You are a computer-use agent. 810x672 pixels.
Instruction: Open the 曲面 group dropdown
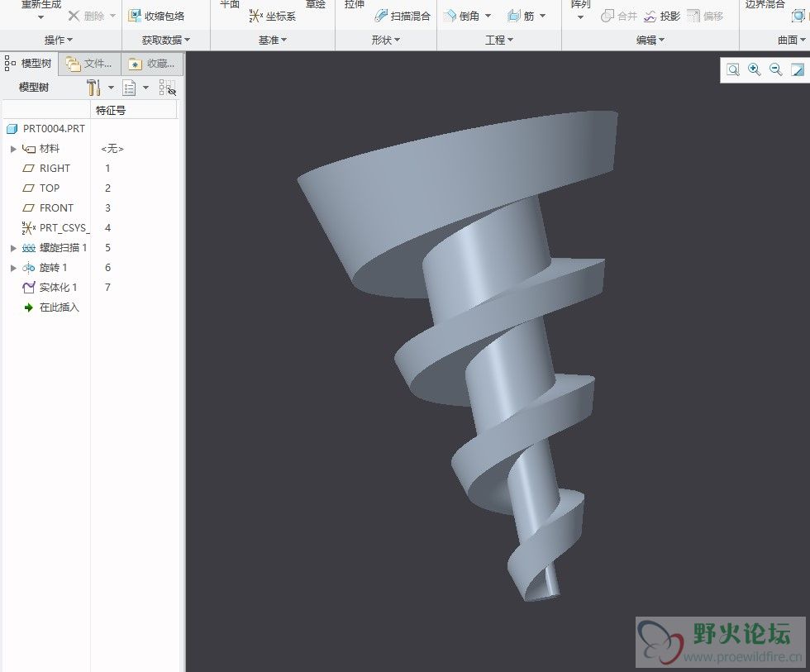(x=792, y=40)
